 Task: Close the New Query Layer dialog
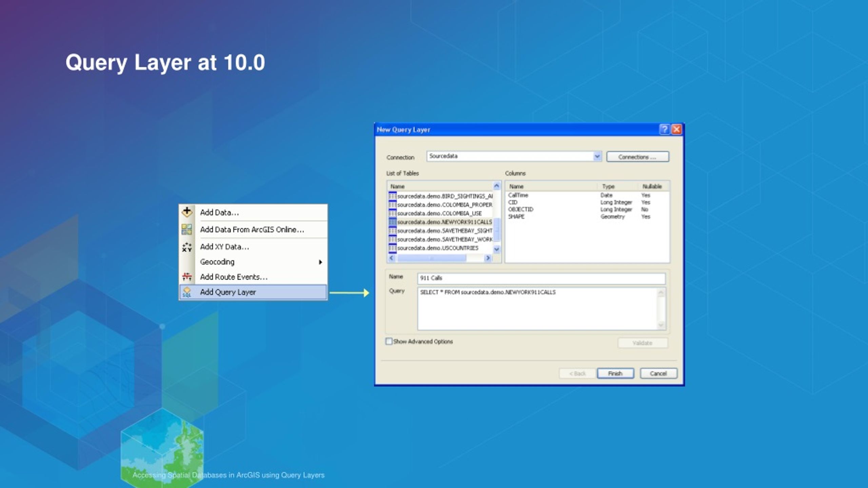tap(677, 129)
